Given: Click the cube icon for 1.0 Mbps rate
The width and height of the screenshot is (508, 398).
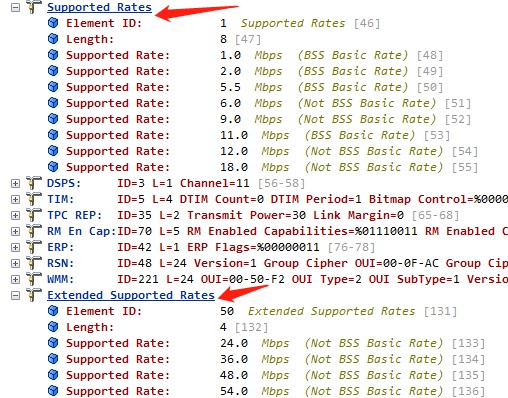Looking at the screenshot, I should point(53,55).
